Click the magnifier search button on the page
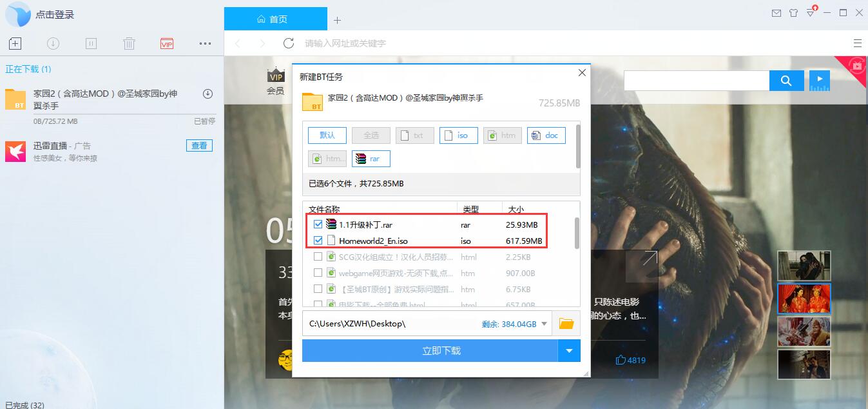Screen dimensions: 868x409 (786, 81)
